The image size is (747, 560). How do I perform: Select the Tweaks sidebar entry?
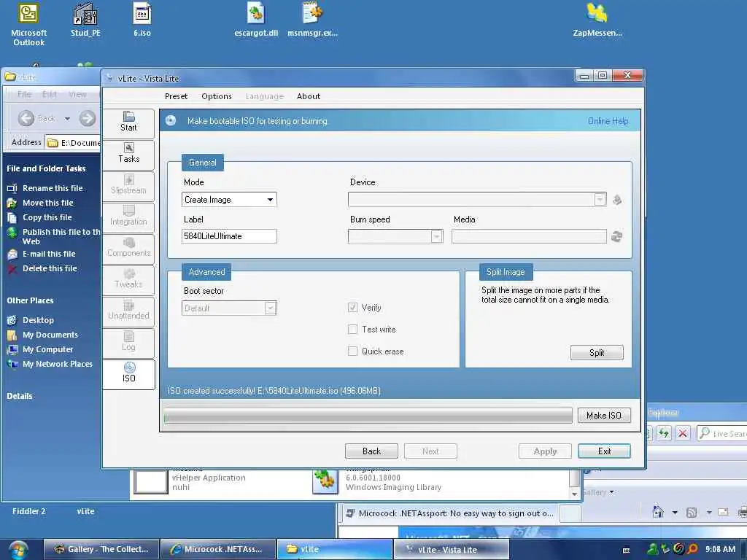128,279
